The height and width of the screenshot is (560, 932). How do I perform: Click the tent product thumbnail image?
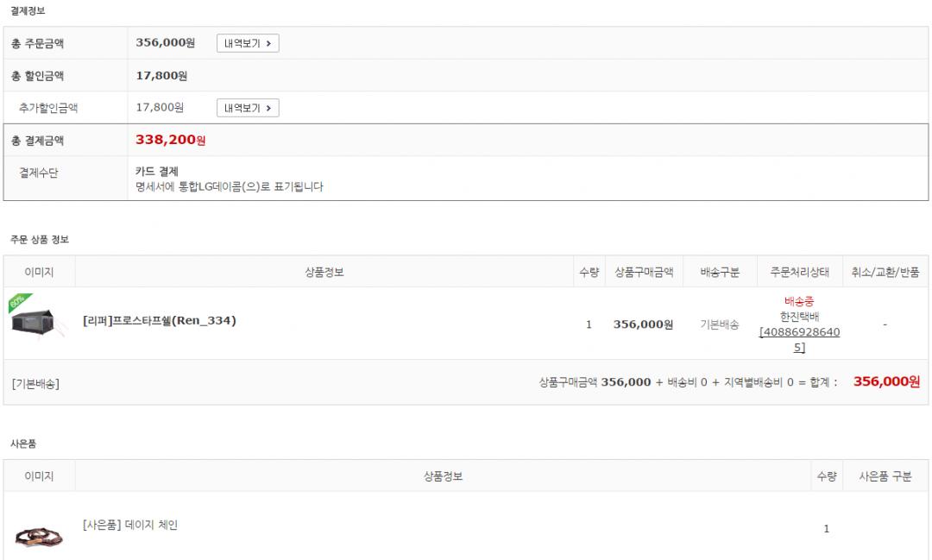39,322
